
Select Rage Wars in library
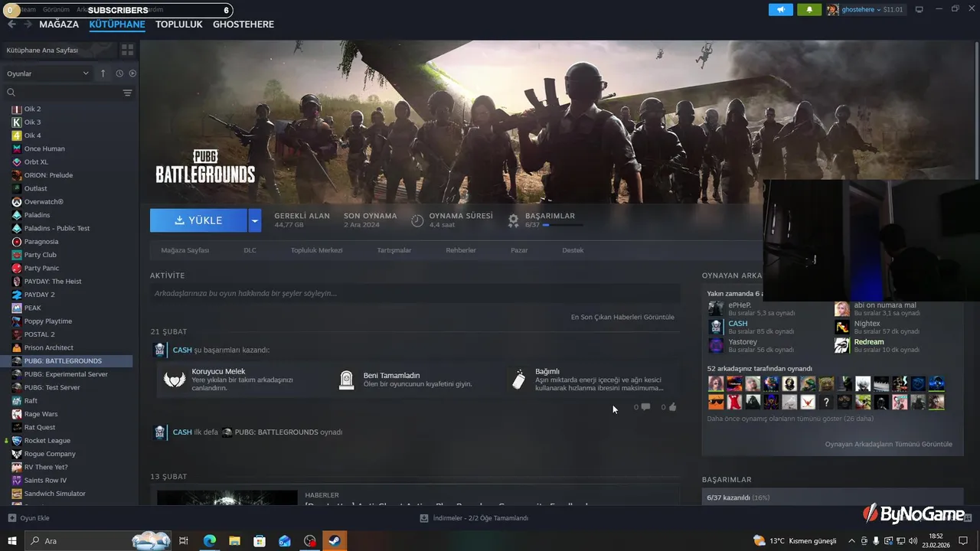(41, 414)
